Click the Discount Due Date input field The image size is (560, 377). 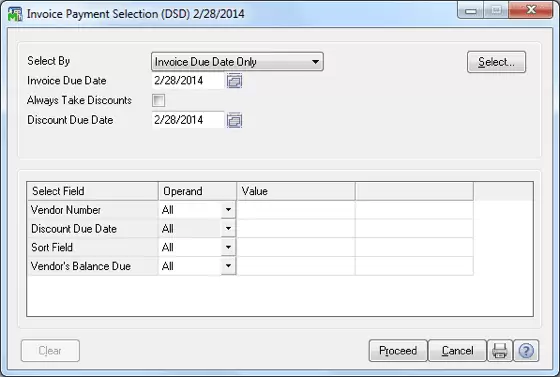188,120
